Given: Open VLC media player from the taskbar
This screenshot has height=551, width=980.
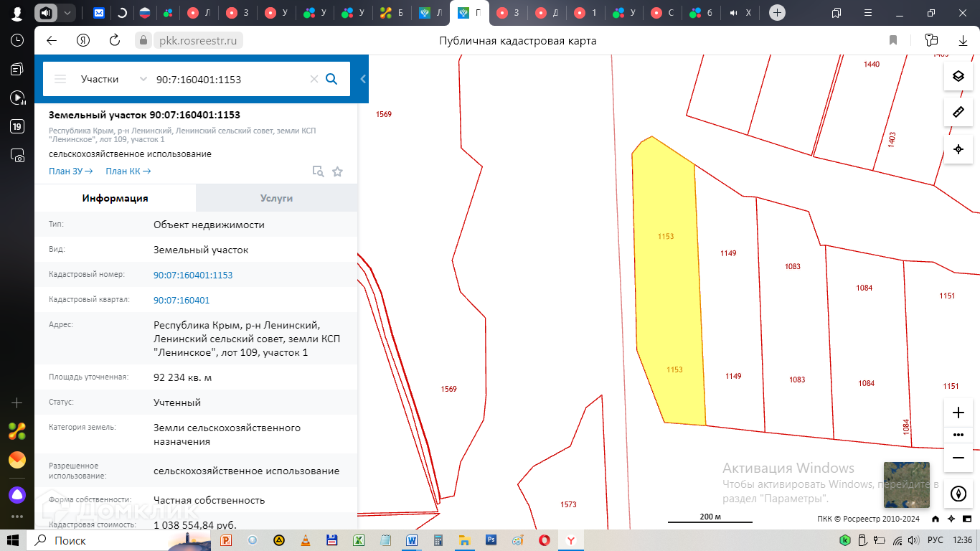Looking at the screenshot, I should pos(305,540).
